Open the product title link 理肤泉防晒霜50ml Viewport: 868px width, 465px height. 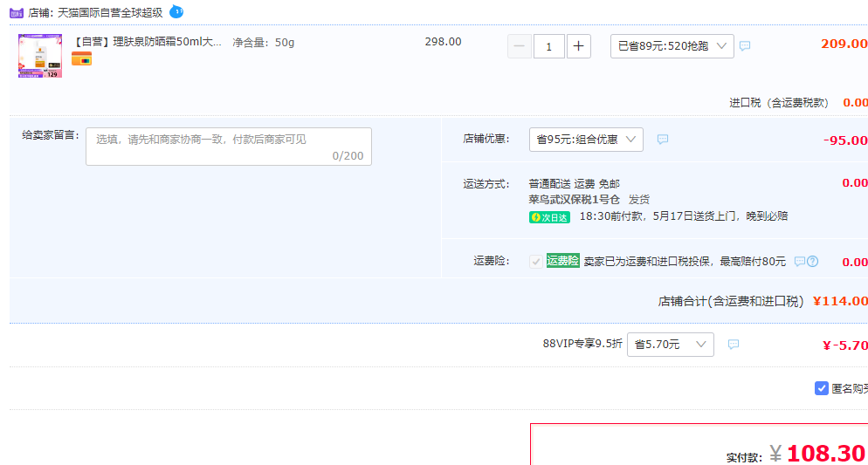[148, 42]
